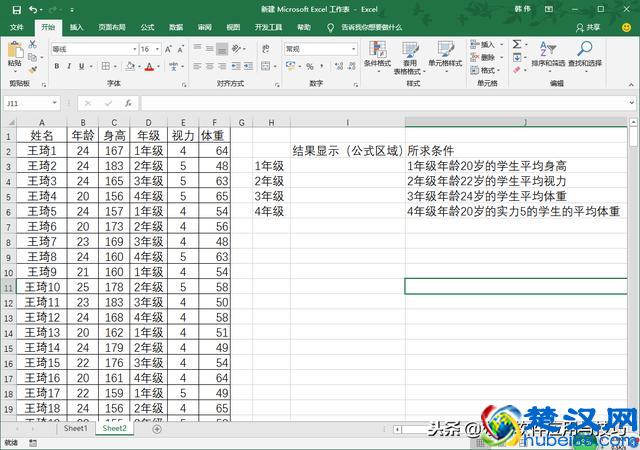Click Merge and Center icon
Viewport: 640px width, 450px height.
(x=266, y=66)
